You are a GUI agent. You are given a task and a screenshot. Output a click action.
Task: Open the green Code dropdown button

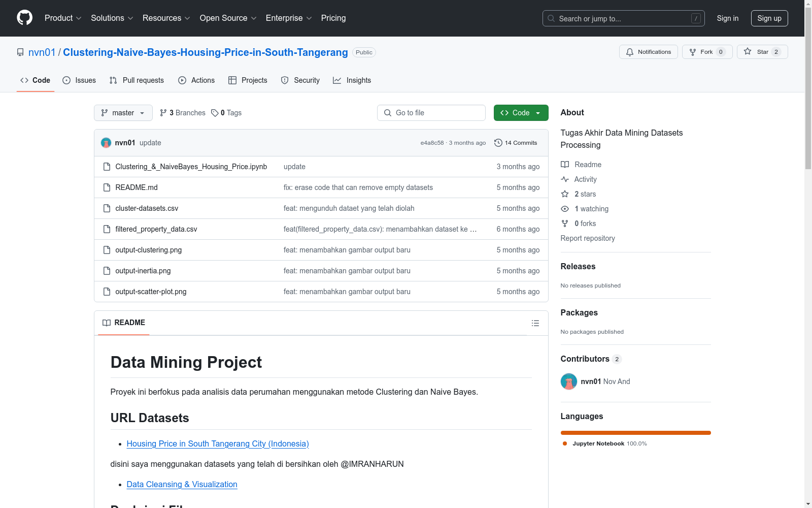point(521,113)
